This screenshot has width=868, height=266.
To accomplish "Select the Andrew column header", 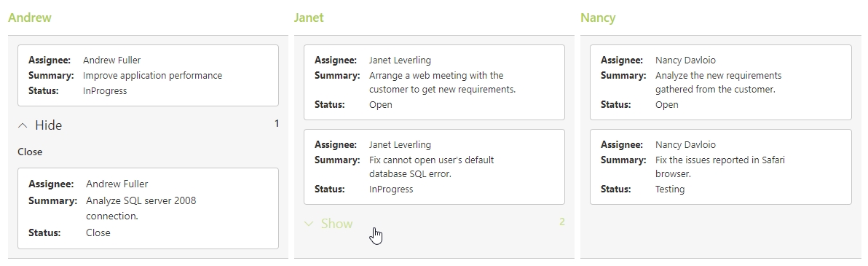I will [29, 17].
